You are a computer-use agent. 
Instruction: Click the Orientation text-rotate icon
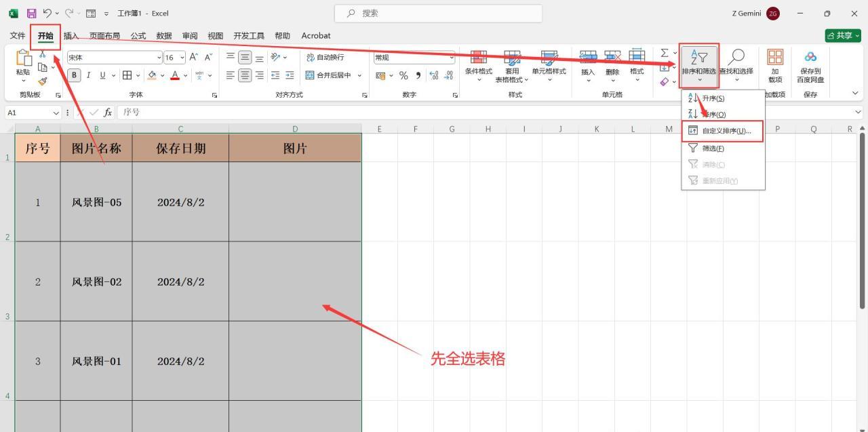coord(276,58)
